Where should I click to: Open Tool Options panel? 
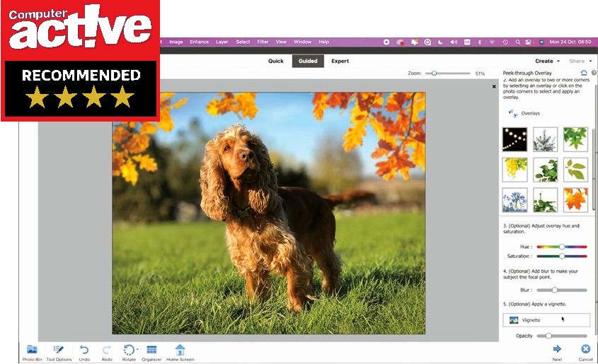pyautogui.click(x=59, y=353)
